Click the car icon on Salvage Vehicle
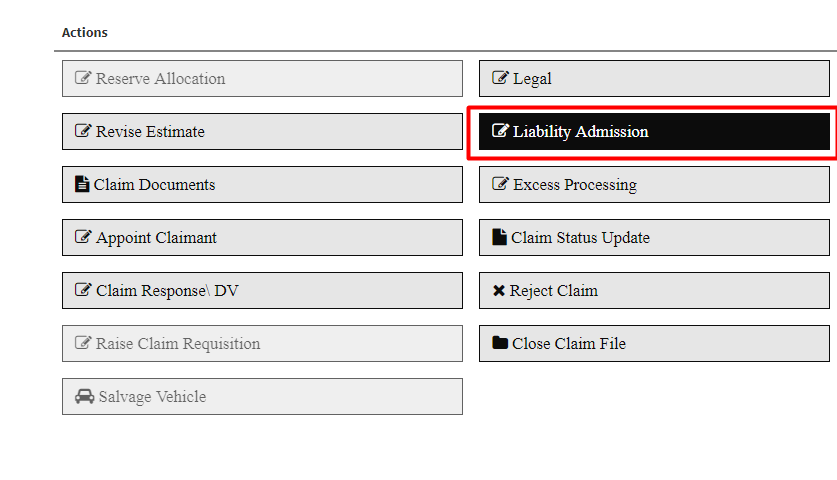 coord(85,397)
